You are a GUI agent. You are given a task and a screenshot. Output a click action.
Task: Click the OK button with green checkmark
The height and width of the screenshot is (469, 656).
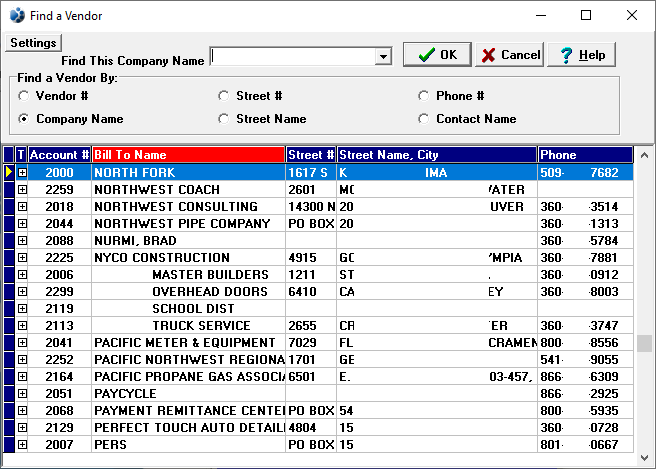[x=437, y=55]
